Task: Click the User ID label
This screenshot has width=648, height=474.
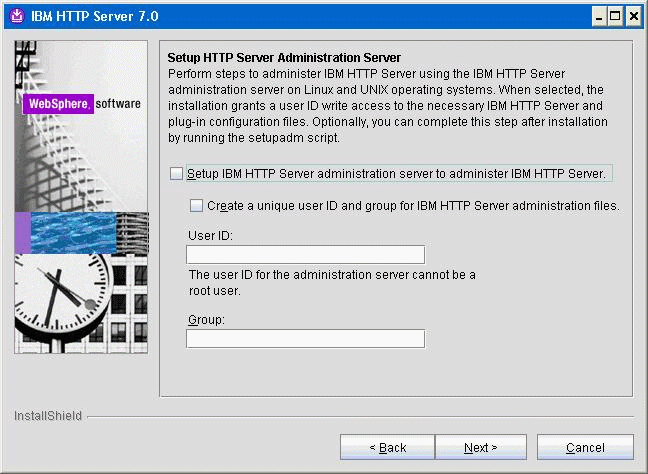Action: click(x=210, y=236)
